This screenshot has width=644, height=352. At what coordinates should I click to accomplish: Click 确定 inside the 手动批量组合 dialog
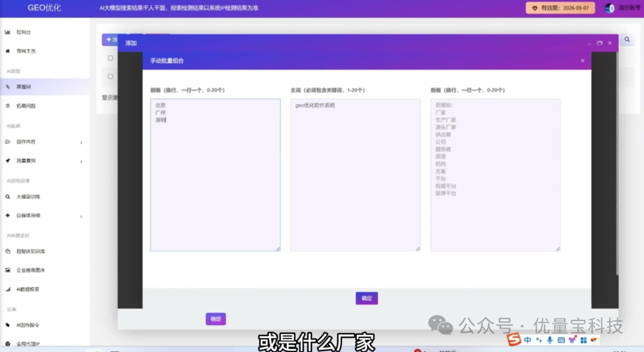pos(367,298)
